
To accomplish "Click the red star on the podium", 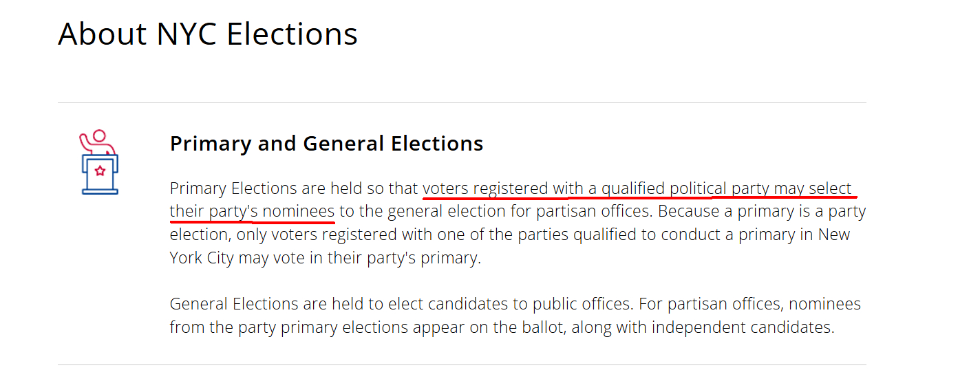I will click(100, 171).
